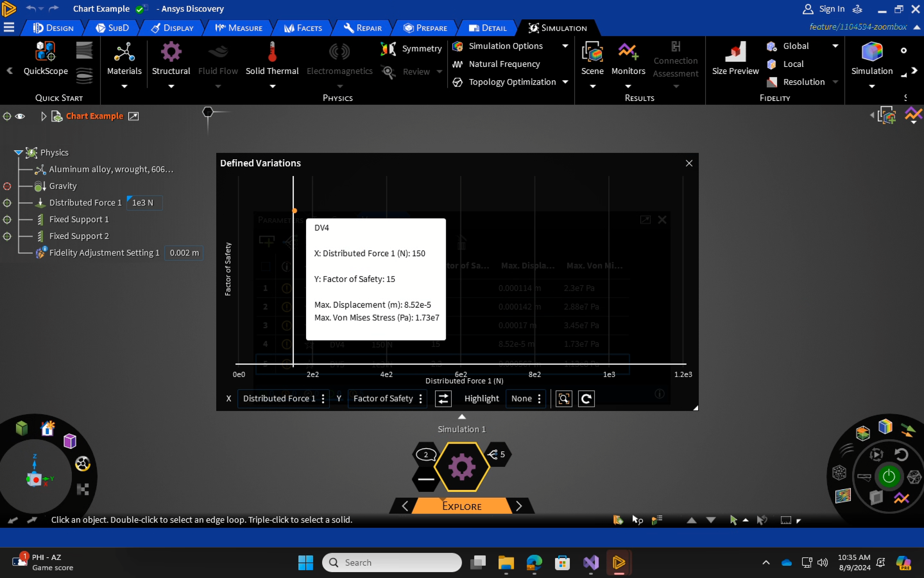Collapse the Physics tree node
The height and width of the screenshot is (578, 924).
point(18,152)
